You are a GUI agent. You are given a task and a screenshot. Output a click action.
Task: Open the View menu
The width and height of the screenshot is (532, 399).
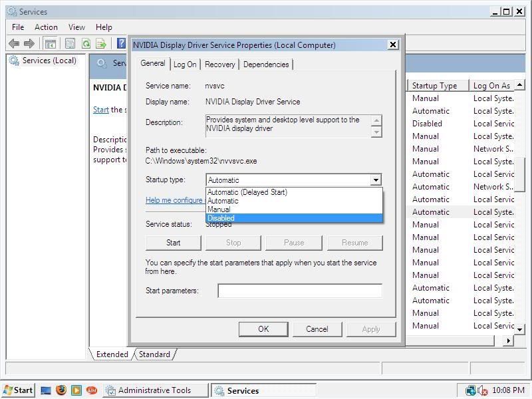76,27
